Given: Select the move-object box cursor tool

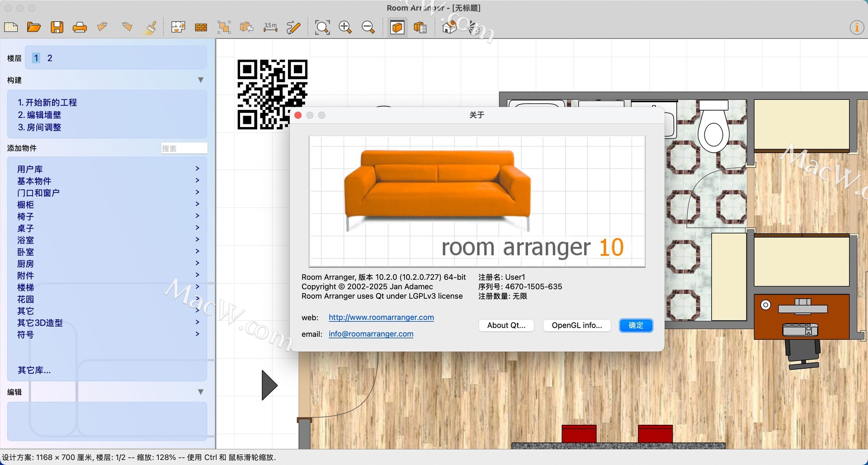Looking at the screenshot, I should pyautogui.click(x=246, y=27).
